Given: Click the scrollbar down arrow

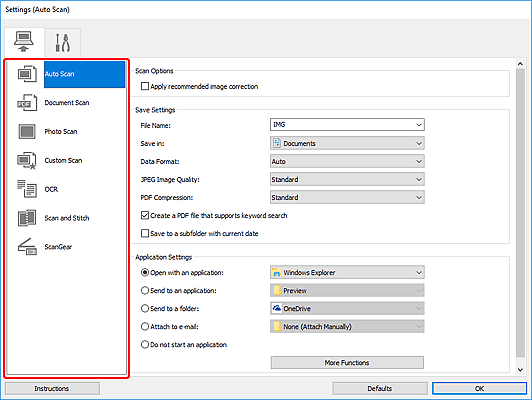Looking at the screenshot, I should coord(520,369).
